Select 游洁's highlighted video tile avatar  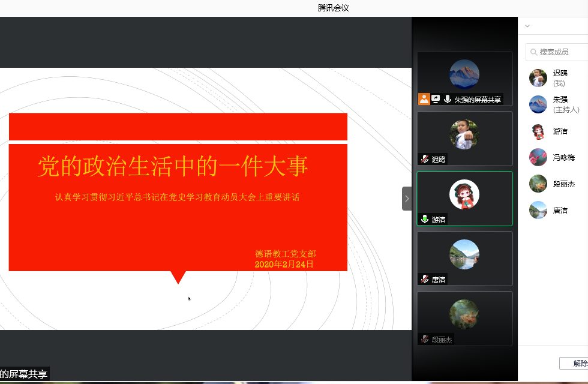[x=464, y=194]
